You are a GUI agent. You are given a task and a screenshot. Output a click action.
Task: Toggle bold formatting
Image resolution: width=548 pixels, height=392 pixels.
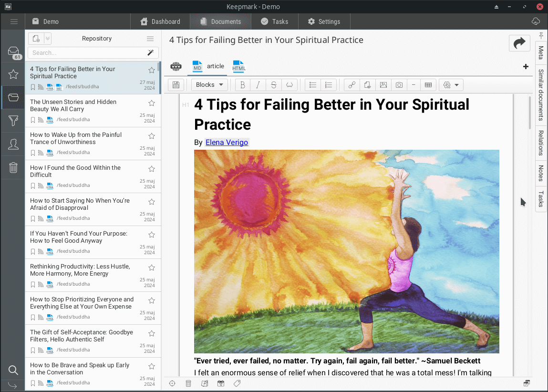tap(243, 85)
